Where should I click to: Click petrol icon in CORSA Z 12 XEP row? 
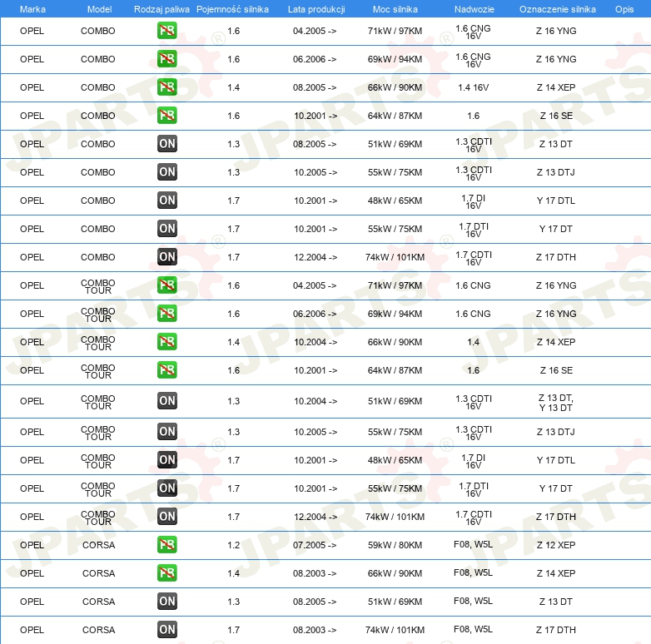(x=166, y=545)
